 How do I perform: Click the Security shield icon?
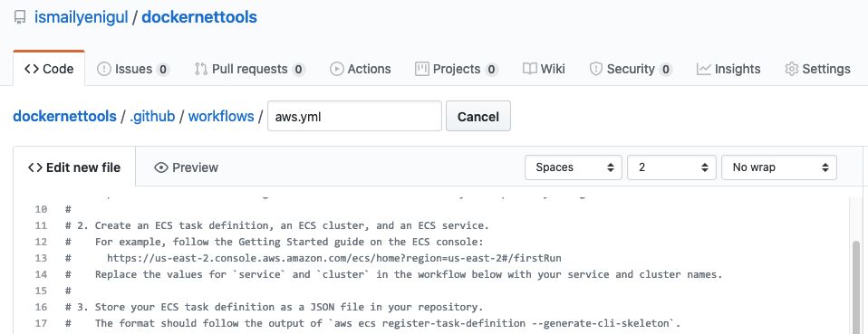pyautogui.click(x=595, y=69)
